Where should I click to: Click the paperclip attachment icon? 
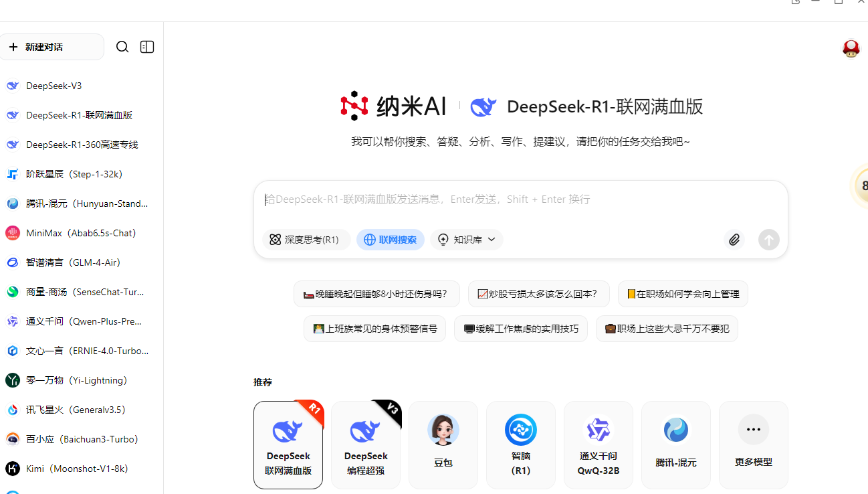[734, 240]
